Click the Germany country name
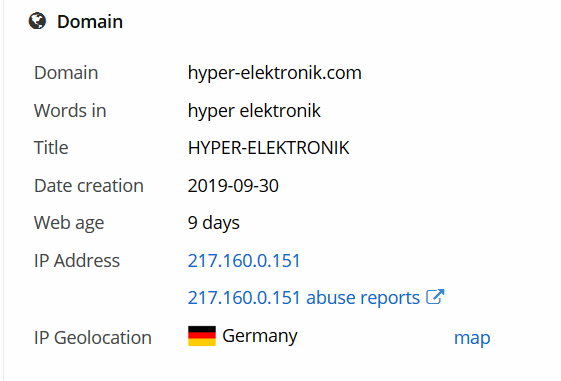The image size is (561, 381). (260, 336)
